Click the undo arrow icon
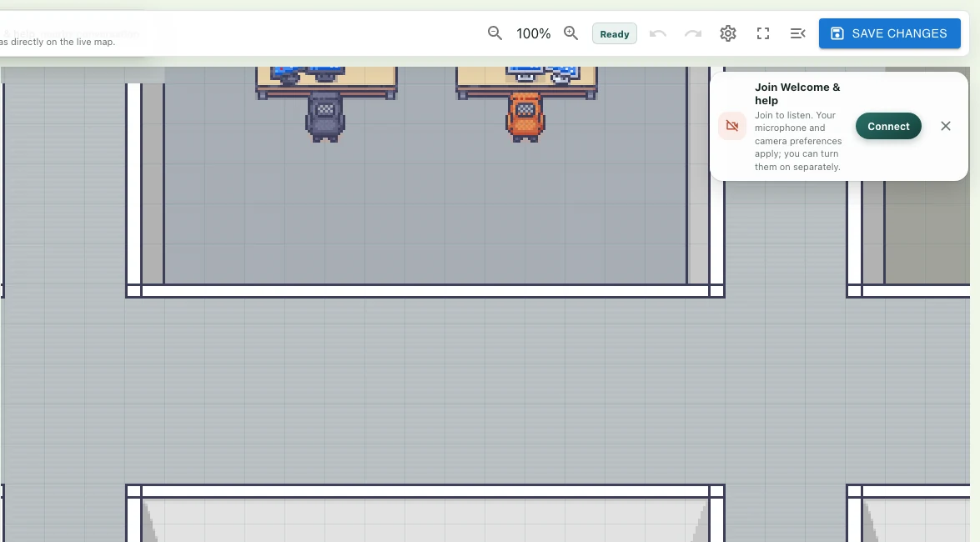The height and width of the screenshot is (542, 980). pyautogui.click(x=657, y=33)
